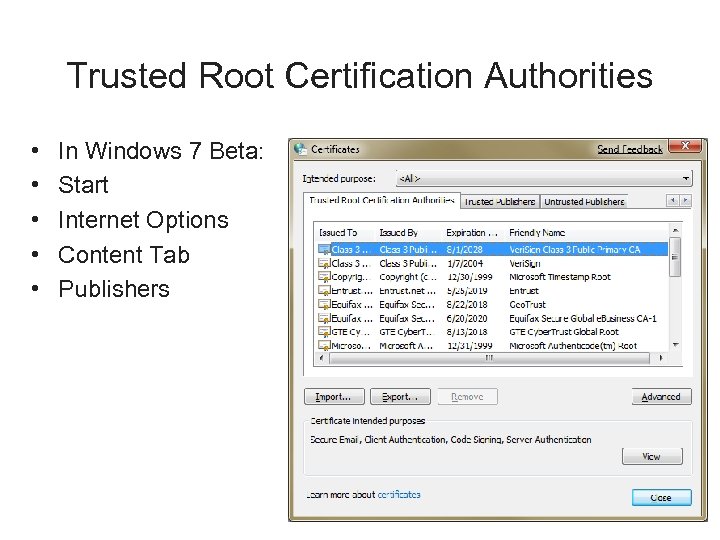This screenshot has height=540, width=720.
Task: Open the Intended purpose dropdown
Action: [x=544, y=178]
